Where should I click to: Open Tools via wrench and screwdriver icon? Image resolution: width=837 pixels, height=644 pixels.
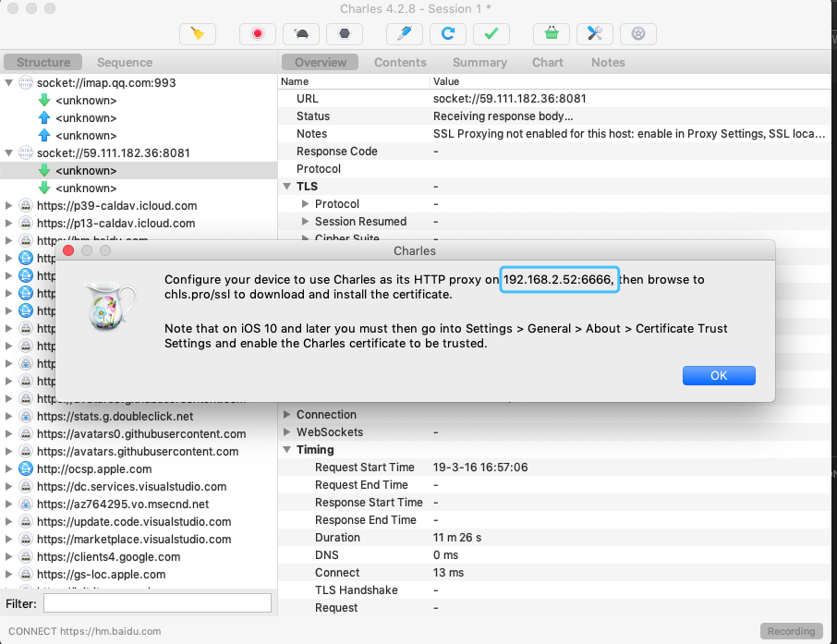[595, 33]
